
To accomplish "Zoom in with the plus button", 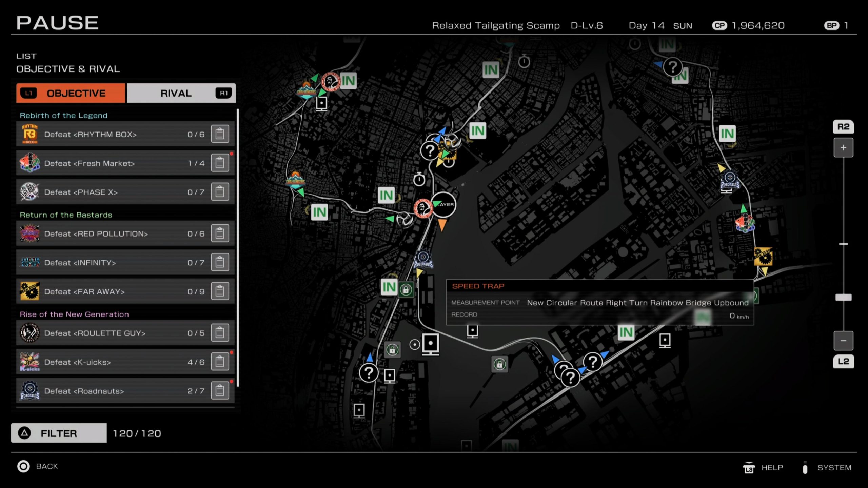I will (843, 148).
